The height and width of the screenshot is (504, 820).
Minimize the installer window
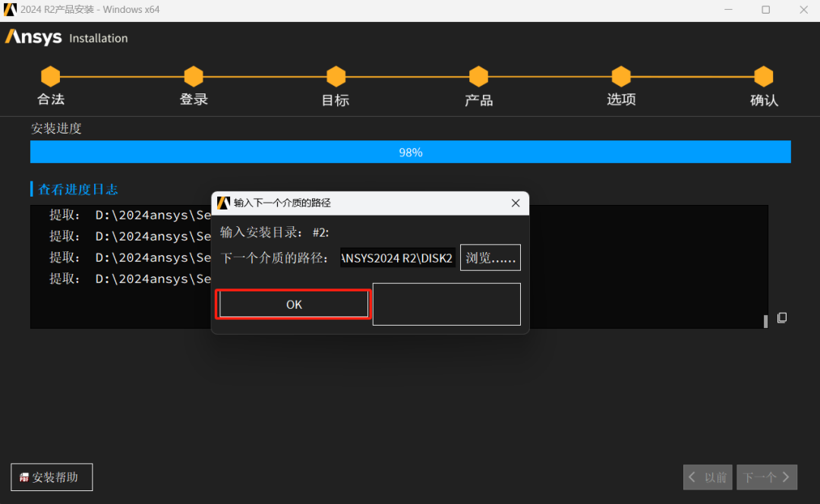coord(728,9)
